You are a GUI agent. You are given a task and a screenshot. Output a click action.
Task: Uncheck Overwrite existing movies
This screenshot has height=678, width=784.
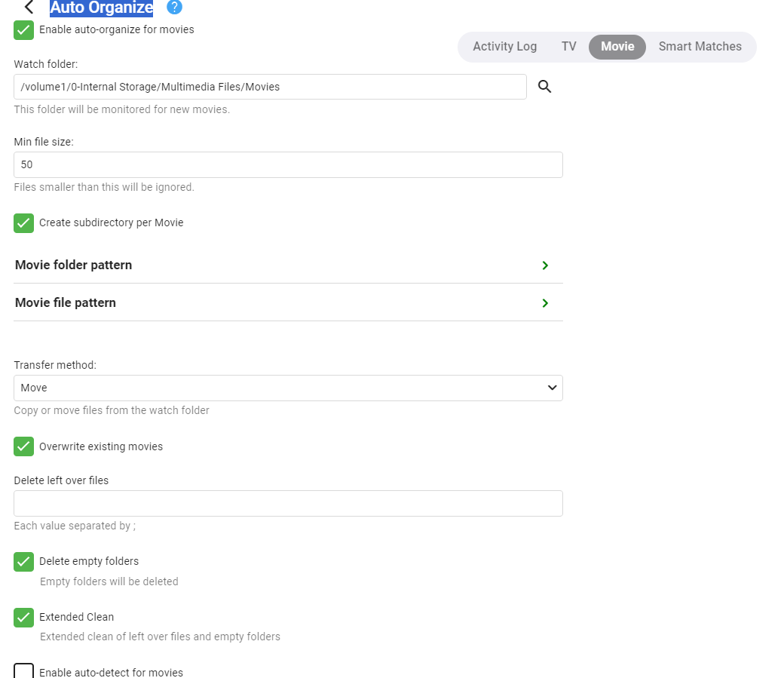(23, 446)
